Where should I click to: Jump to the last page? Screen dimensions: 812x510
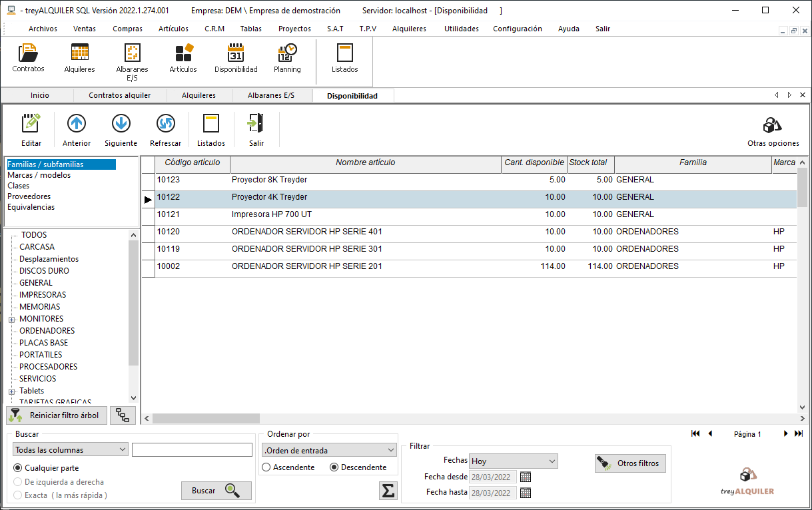coord(799,433)
